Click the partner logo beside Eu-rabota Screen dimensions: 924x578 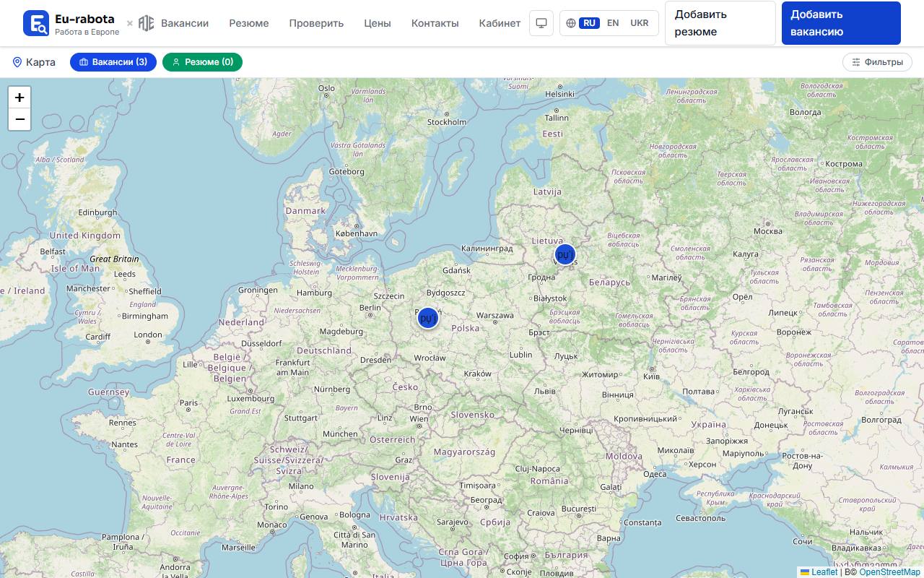click(147, 23)
